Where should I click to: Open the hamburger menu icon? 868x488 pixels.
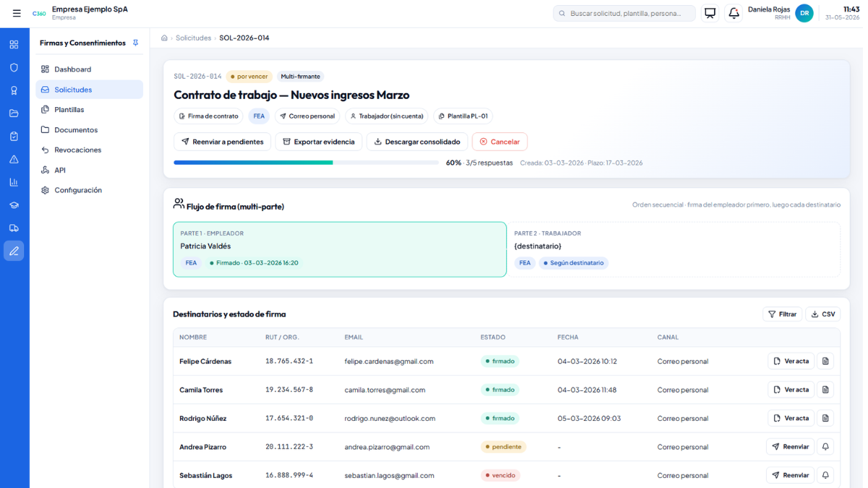pyautogui.click(x=17, y=13)
